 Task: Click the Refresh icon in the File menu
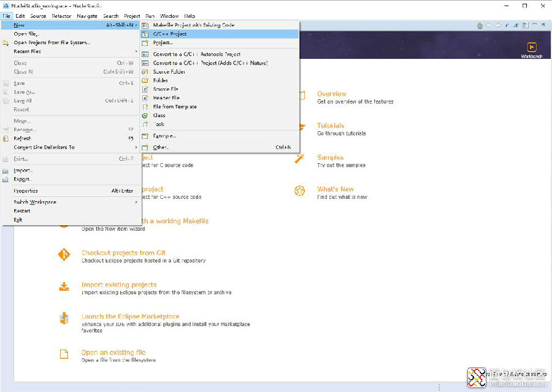(x=6, y=139)
